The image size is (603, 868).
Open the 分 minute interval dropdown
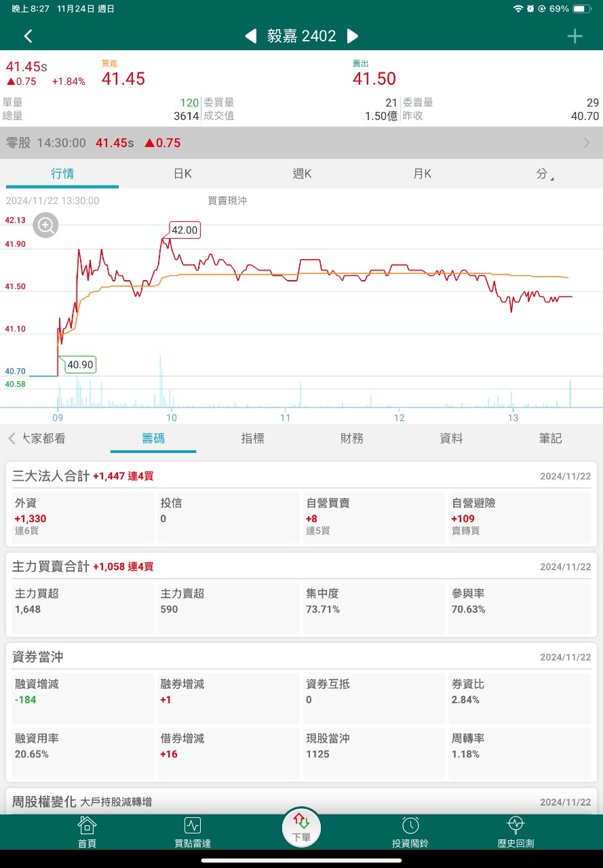click(x=543, y=174)
